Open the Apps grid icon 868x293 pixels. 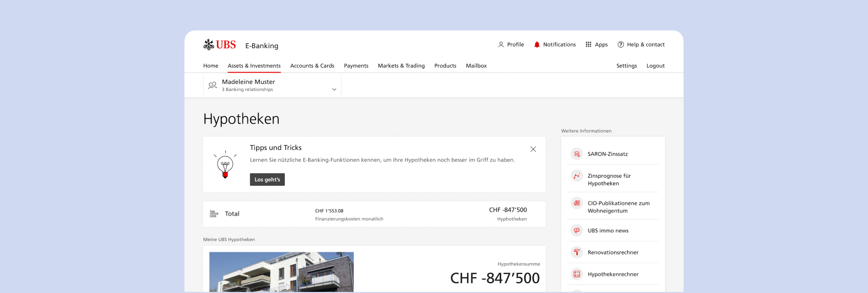click(589, 44)
